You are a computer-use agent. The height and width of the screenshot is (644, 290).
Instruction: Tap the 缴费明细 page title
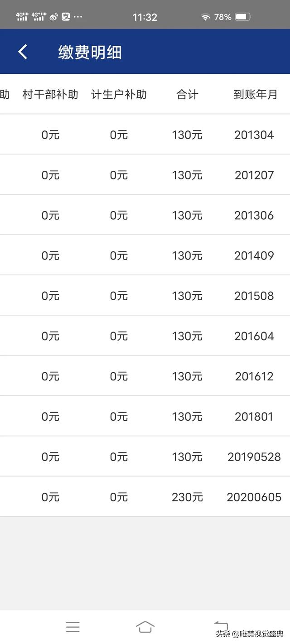(90, 52)
